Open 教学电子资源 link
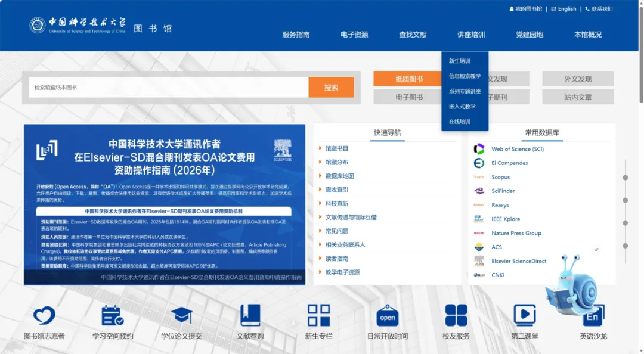The width and height of the screenshot is (644, 354). 342,272
